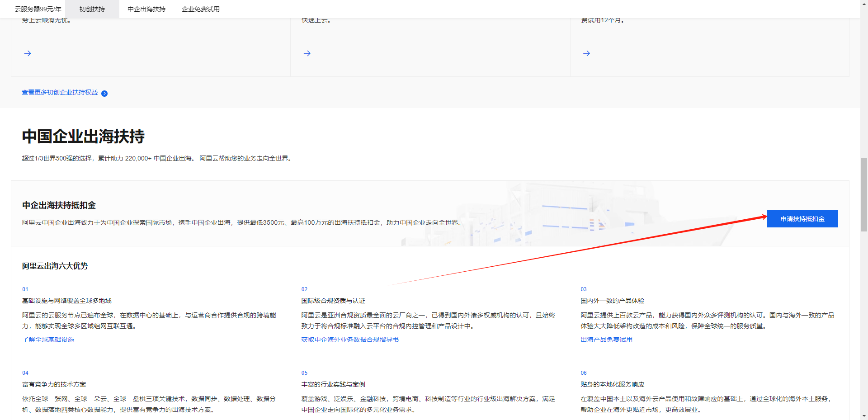868x420 pixels.
Task: Click 国际级合规资质与认证 title
Action: (x=333, y=301)
